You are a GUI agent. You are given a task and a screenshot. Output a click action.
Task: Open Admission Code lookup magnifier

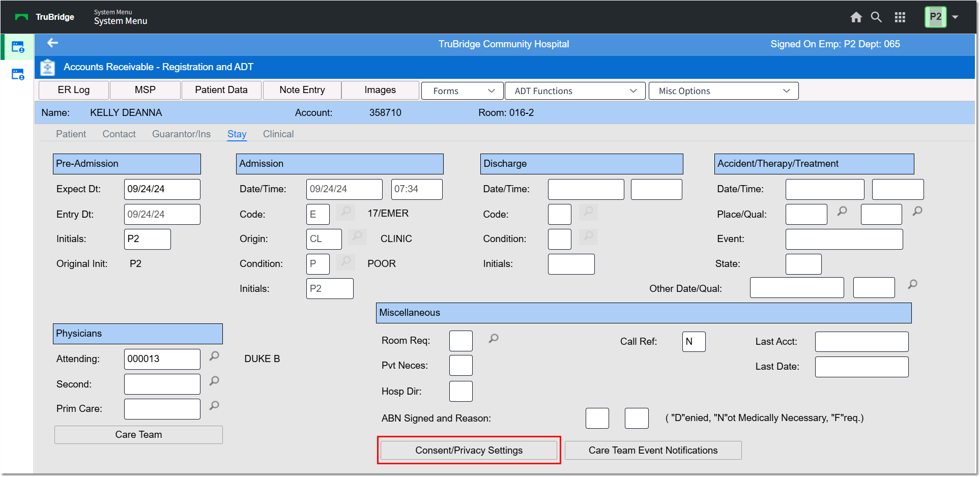click(x=345, y=211)
